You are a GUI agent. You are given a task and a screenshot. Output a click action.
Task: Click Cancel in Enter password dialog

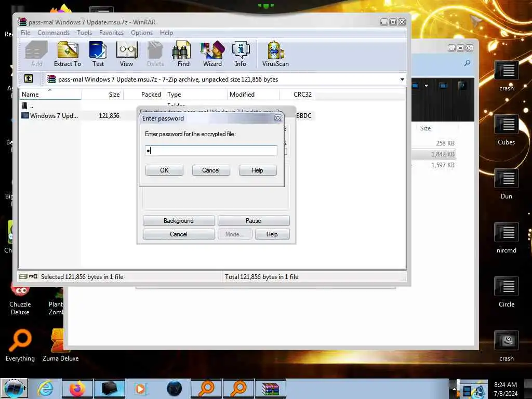(x=211, y=170)
